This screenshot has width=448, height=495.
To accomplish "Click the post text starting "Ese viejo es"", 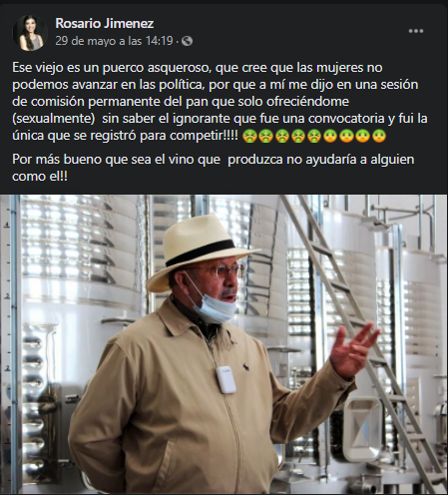I will [220, 102].
